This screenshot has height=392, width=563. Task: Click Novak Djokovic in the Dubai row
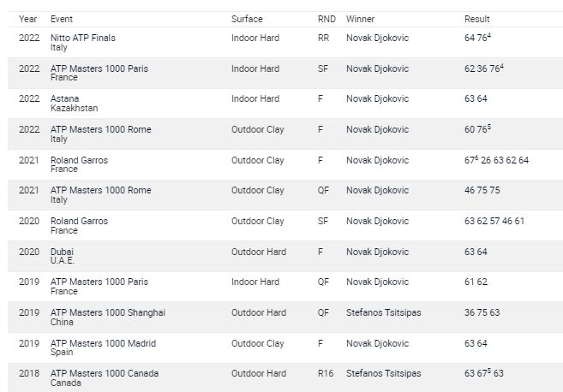378,252
